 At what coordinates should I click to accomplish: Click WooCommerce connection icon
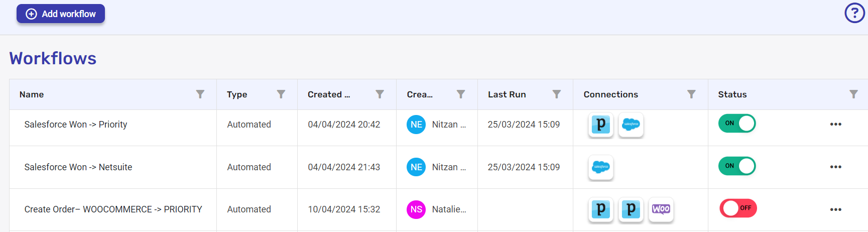click(661, 209)
